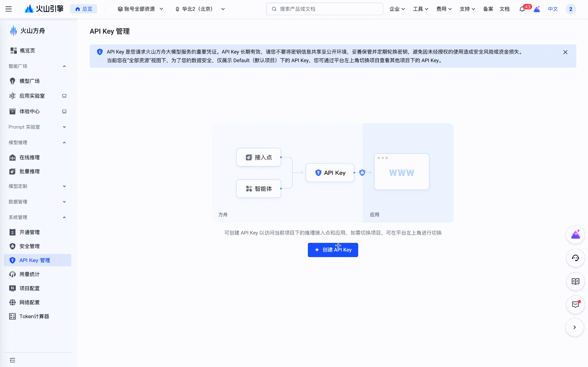Screen dimensions: 588x367
Task: Open the hamburger menu at top left
Action: [x=9, y=9]
